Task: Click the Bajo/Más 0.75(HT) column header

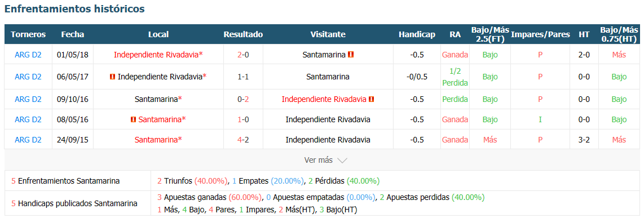Action: [619, 34]
